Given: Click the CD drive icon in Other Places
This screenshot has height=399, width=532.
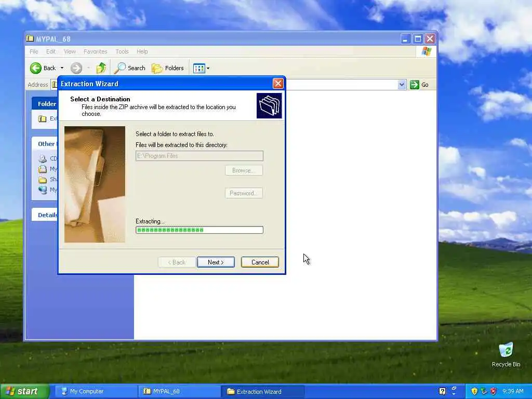Looking at the screenshot, I should coord(43,158).
